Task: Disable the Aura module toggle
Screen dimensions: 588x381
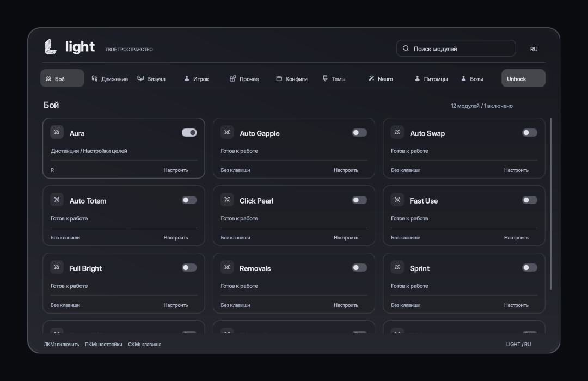Action: 189,133
